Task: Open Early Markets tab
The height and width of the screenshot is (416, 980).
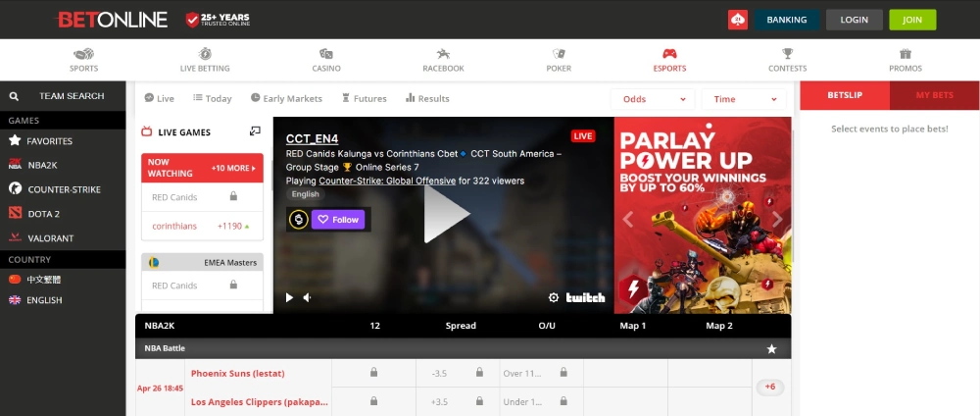Action: [x=286, y=98]
